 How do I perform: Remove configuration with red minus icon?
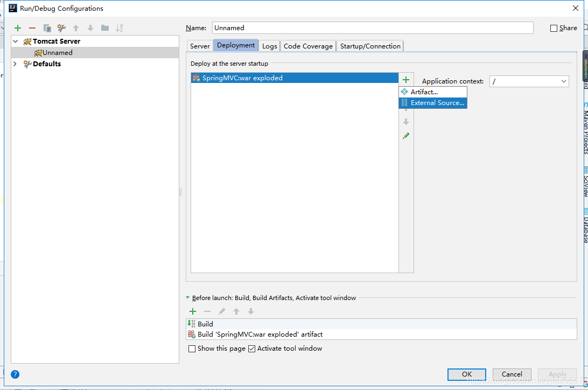click(x=32, y=28)
